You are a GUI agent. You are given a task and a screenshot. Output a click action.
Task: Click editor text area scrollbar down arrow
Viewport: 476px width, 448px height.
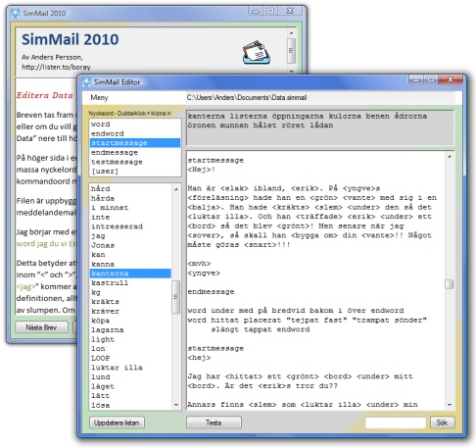coord(450,405)
